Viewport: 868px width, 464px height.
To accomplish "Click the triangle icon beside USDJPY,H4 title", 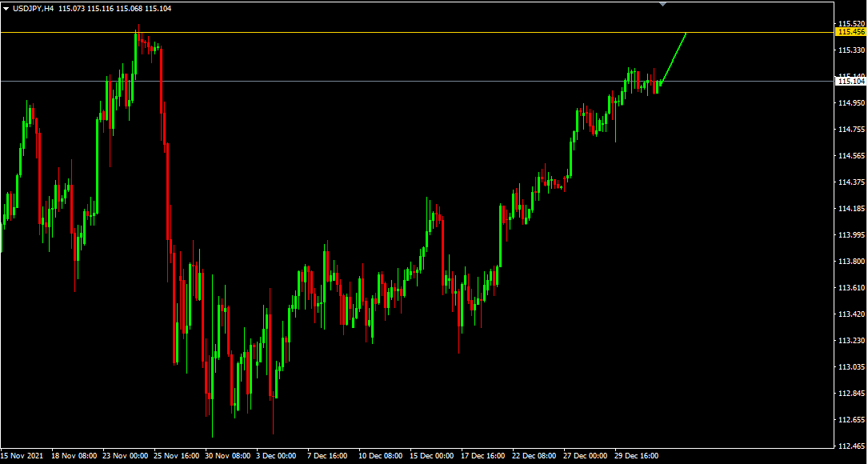I will [6, 8].
